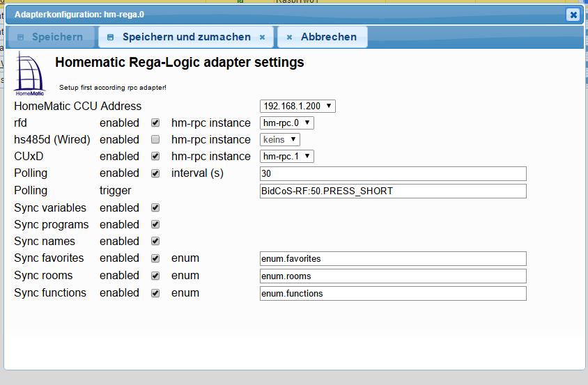Image resolution: width=588 pixels, height=385 pixels.
Task: Click the disk icon on Speichern und zumachen
Action: tap(110, 38)
